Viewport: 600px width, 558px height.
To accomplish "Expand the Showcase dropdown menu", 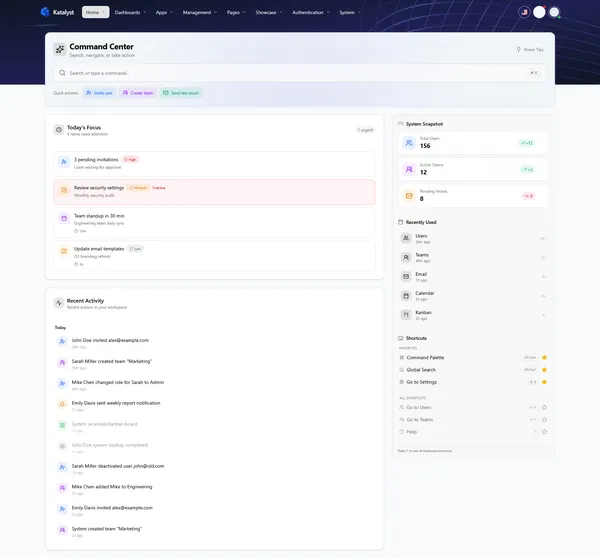I will [x=269, y=12].
